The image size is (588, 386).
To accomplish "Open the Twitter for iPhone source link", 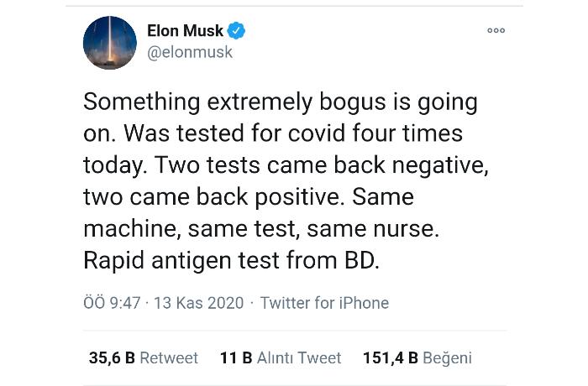I will pyautogui.click(x=324, y=303).
